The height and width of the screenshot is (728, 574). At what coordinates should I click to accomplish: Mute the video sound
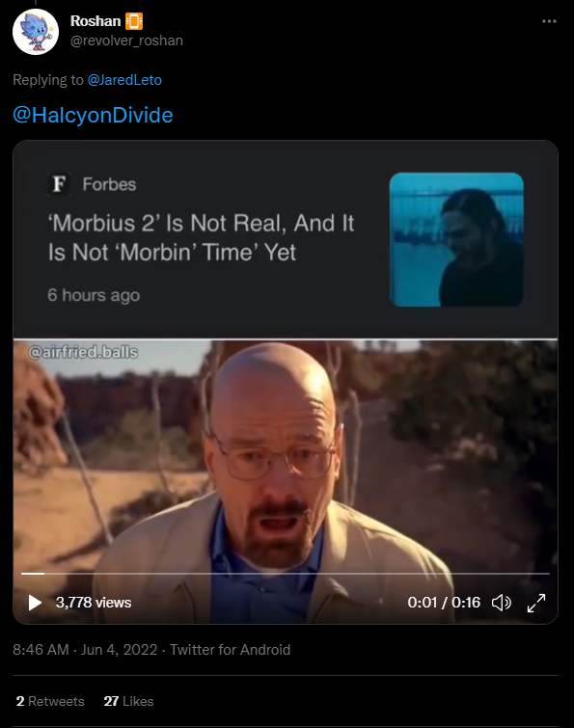point(501,603)
